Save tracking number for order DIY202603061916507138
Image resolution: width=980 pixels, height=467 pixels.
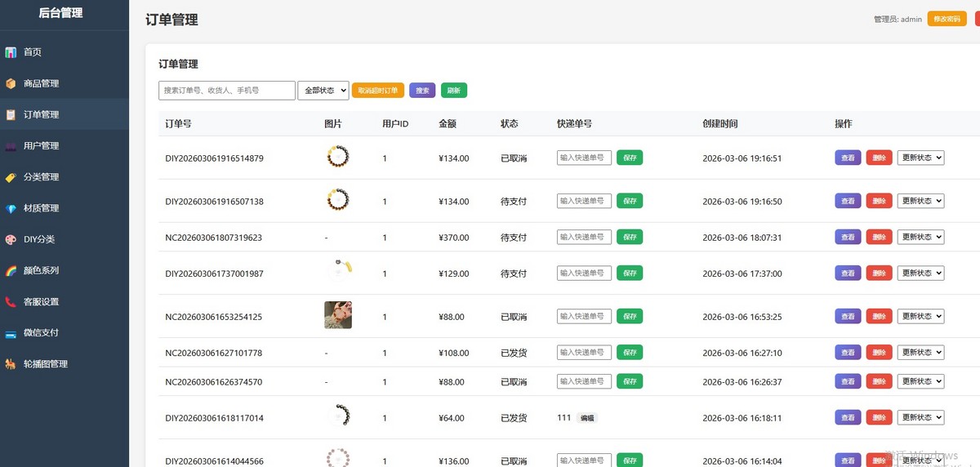(x=630, y=201)
